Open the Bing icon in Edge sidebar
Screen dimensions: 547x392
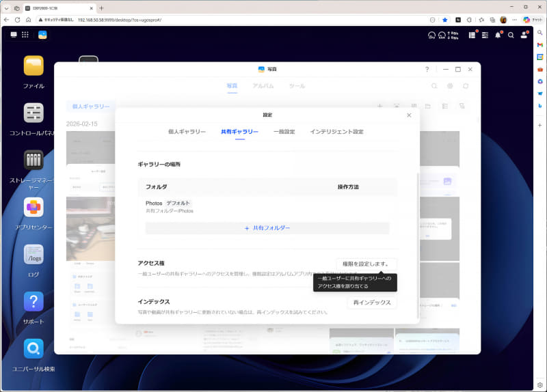click(x=540, y=106)
